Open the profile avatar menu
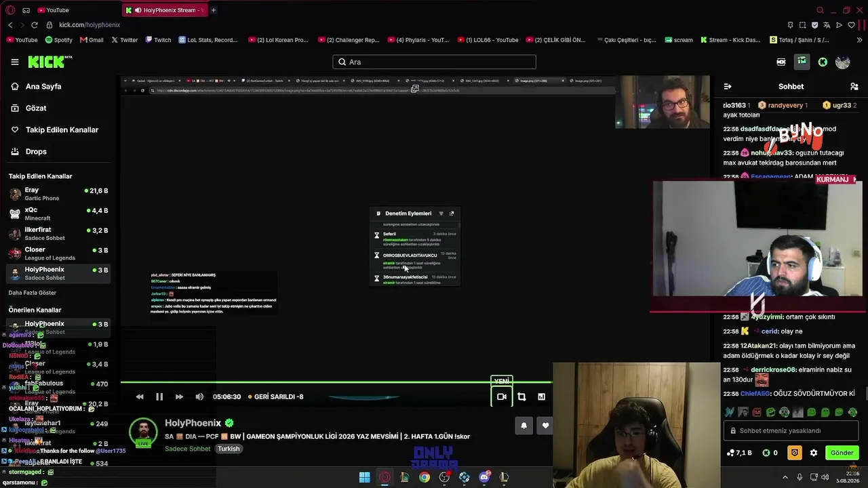The image size is (868, 488). (x=843, y=62)
